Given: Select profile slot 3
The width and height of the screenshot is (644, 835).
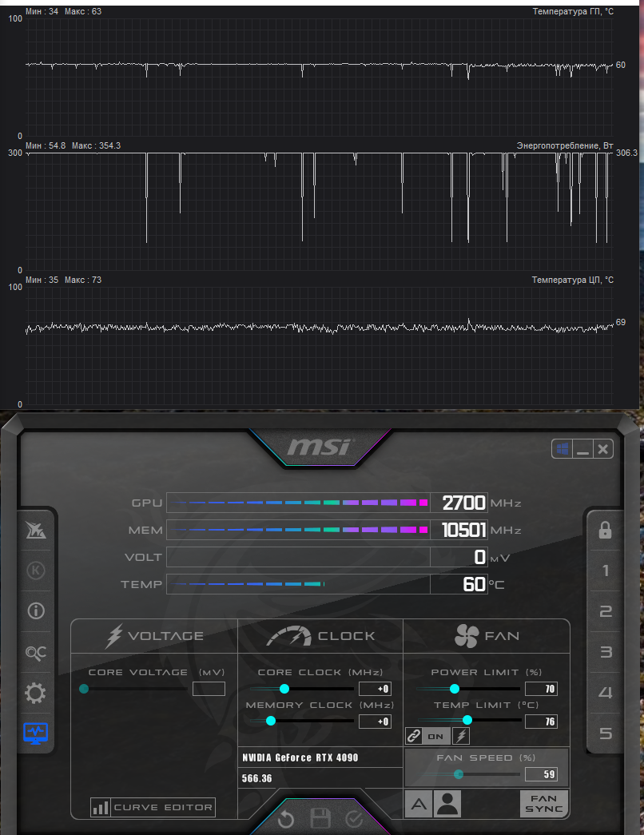Looking at the screenshot, I should pyautogui.click(x=605, y=652).
